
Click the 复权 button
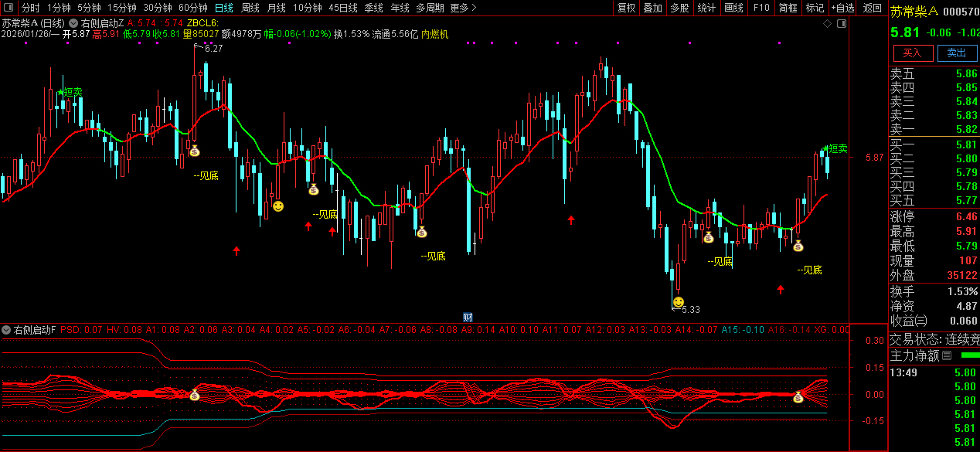(x=627, y=8)
